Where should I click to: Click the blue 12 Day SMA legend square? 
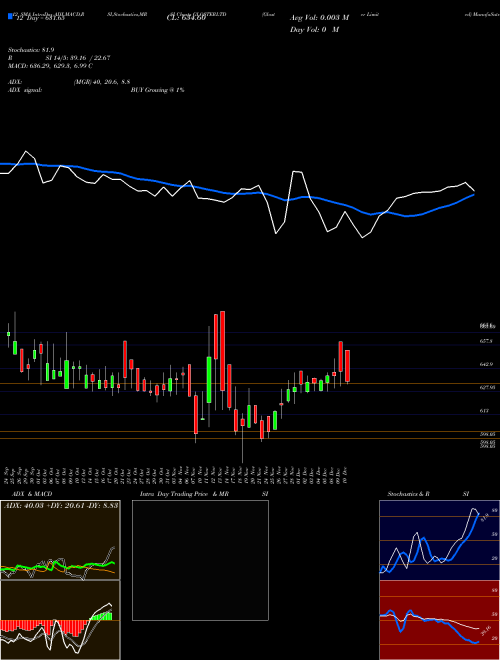[10, 17]
